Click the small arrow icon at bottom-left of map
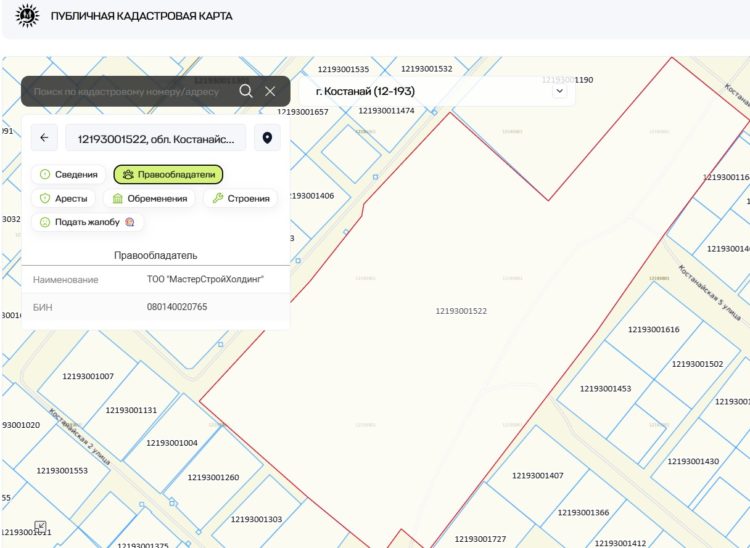The height and width of the screenshot is (548, 750). (41, 526)
